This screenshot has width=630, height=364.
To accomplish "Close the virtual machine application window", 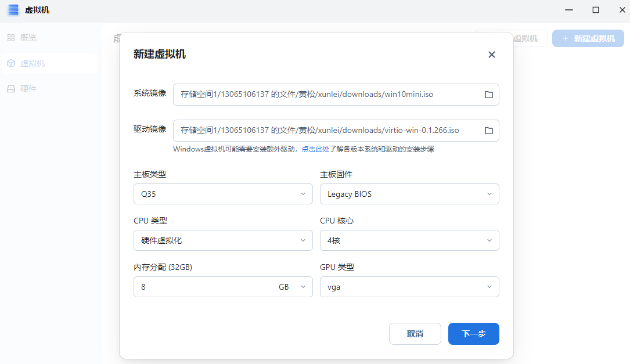I will pos(622,10).
